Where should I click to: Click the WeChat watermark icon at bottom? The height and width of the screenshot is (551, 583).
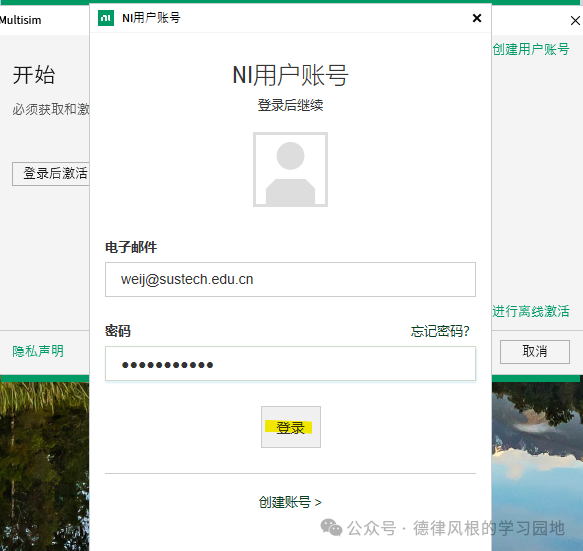coord(331,528)
